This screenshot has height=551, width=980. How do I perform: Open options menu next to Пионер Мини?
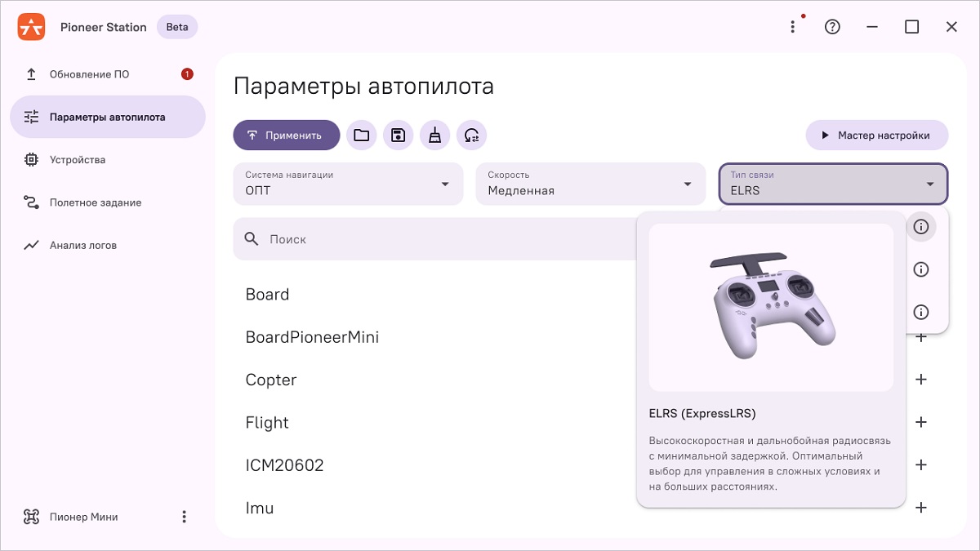click(184, 517)
